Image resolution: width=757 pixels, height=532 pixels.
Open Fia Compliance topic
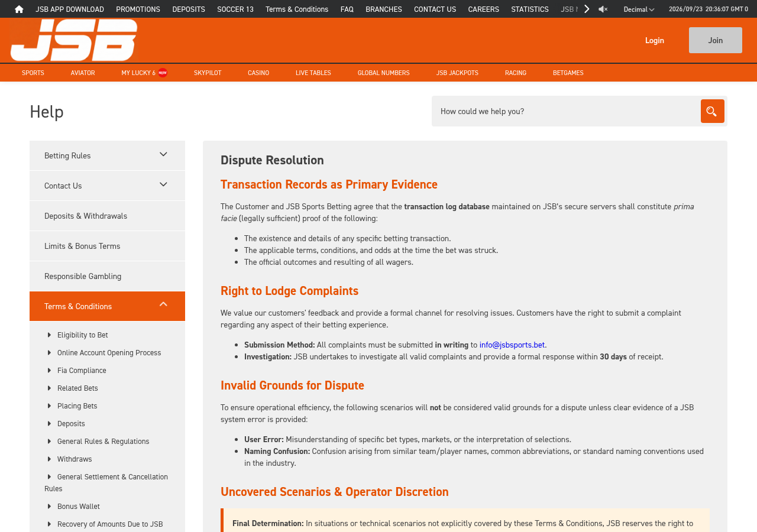pos(82,370)
